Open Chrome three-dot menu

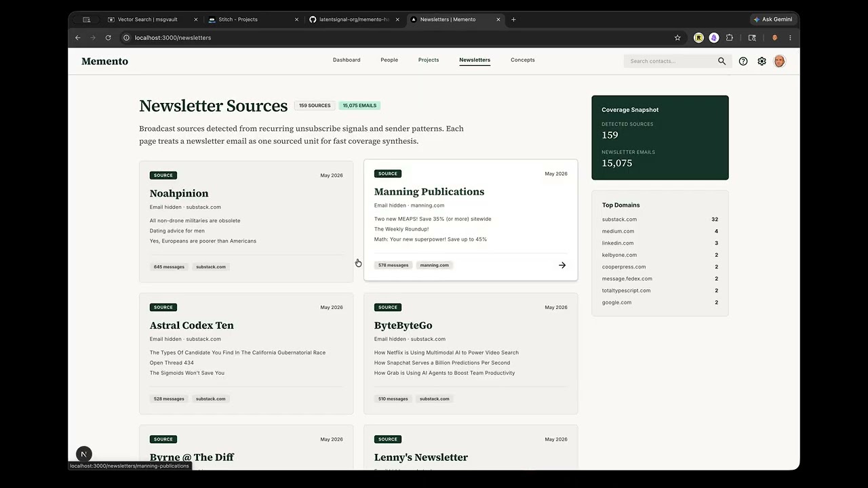pyautogui.click(x=790, y=38)
